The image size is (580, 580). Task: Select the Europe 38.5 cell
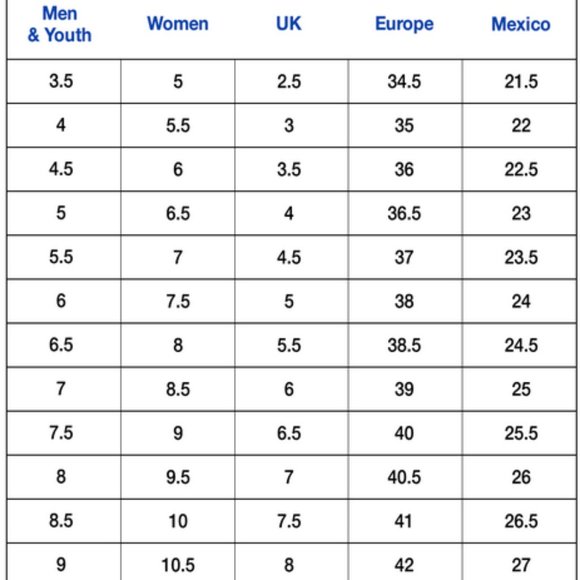tap(405, 345)
